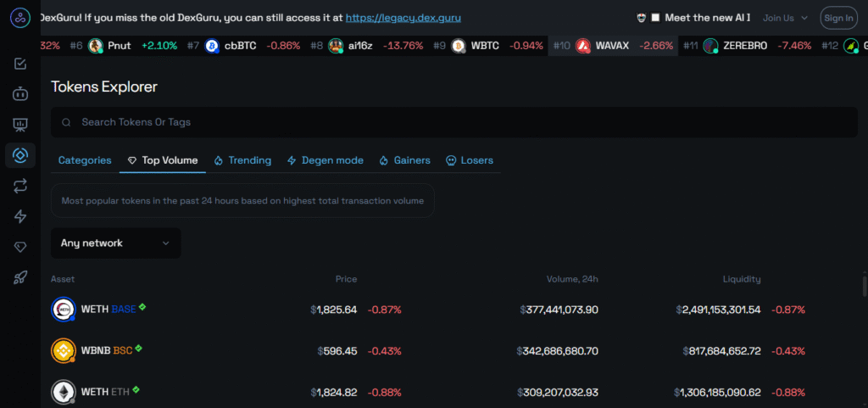This screenshot has width=868, height=408.
Task: Open the checklist icon in sidebar
Action: tap(20, 64)
